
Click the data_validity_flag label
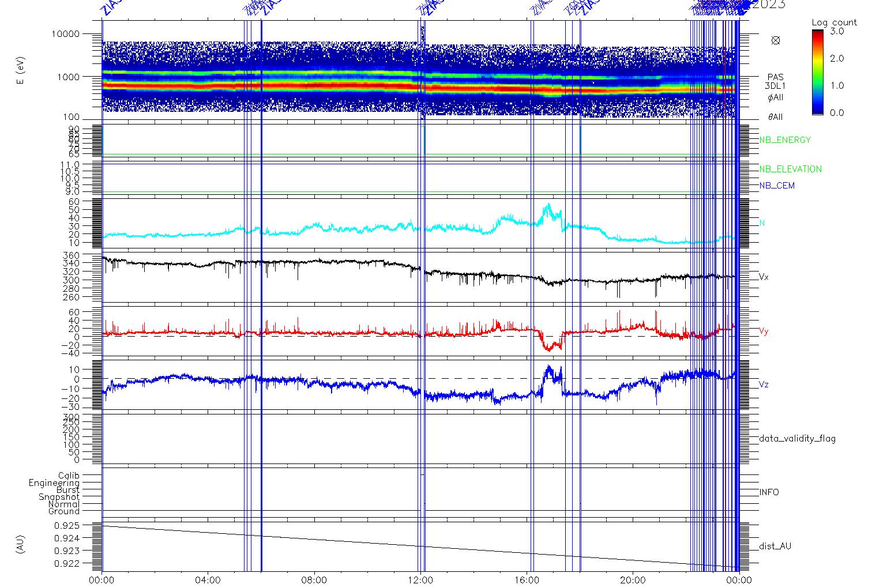pos(798,439)
